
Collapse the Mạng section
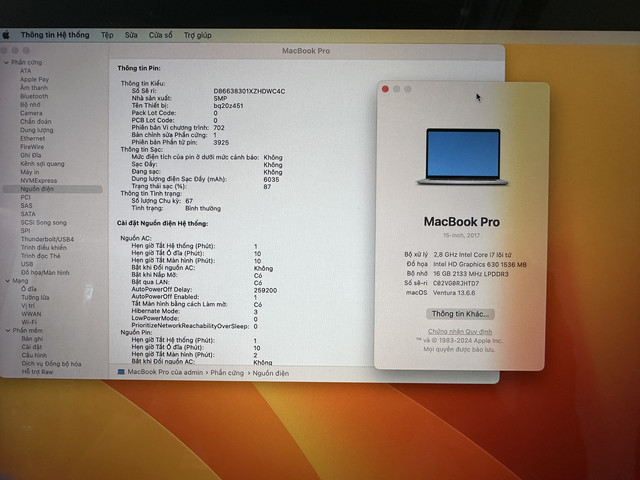click(x=8, y=281)
